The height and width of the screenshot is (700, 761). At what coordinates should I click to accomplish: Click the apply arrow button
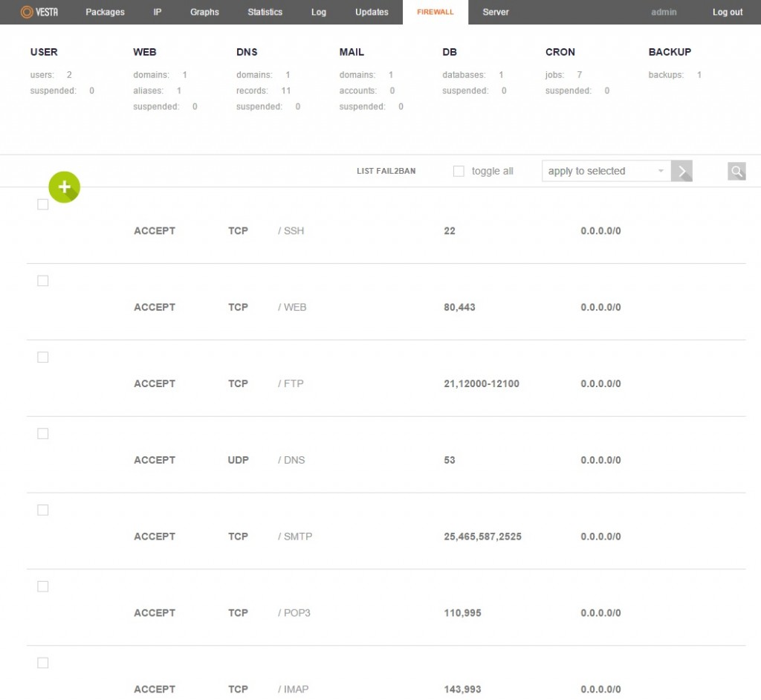[x=681, y=171]
